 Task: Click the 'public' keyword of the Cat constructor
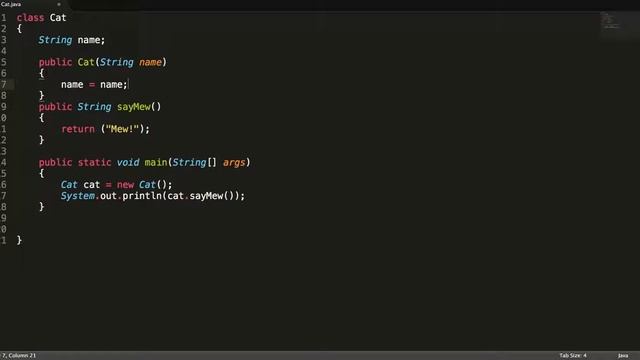coord(55,62)
